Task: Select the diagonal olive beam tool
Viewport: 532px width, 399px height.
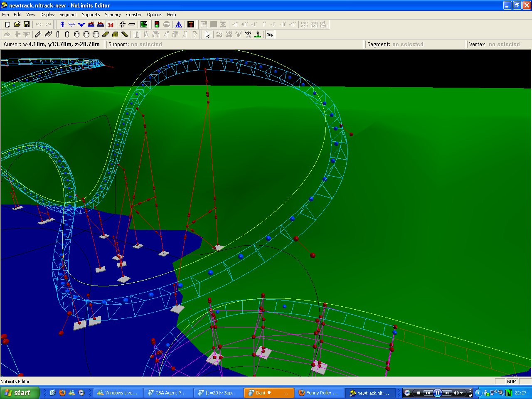Action: 125,34
